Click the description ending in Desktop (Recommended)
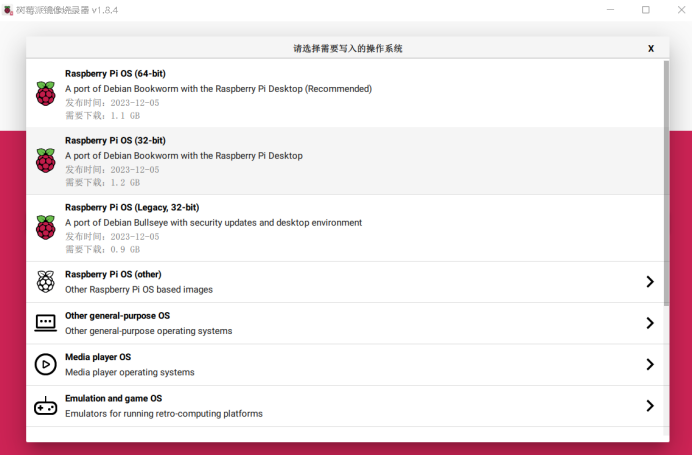Viewport: 693px width, 456px height. coord(218,89)
